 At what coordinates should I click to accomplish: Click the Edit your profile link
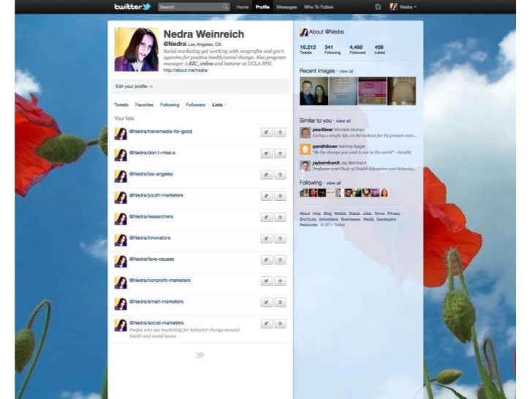pyautogui.click(x=134, y=86)
